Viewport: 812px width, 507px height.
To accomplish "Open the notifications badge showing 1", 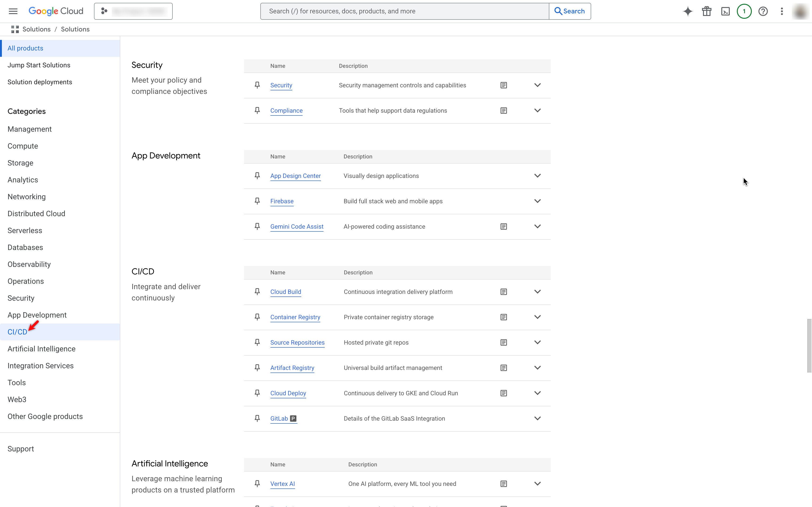I will click(x=744, y=11).
